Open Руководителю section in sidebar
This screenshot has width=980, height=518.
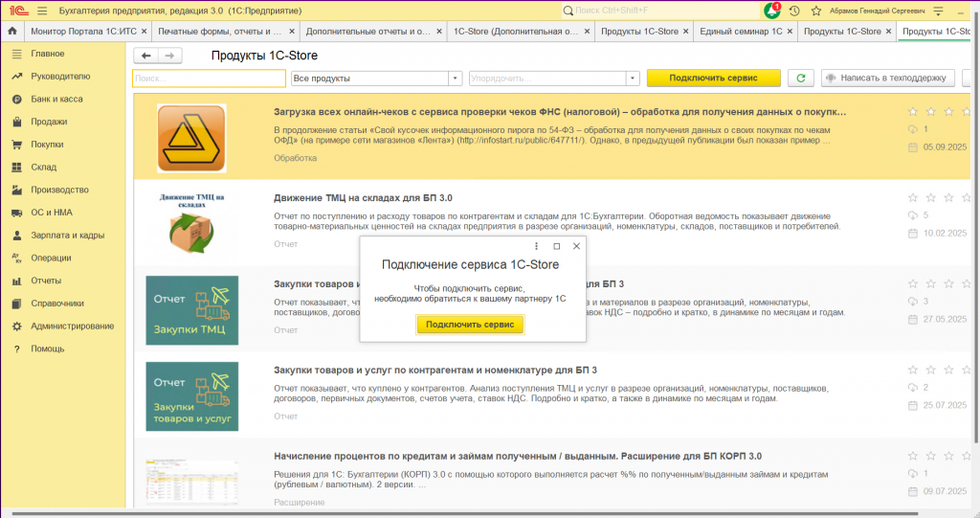point(62,77)
